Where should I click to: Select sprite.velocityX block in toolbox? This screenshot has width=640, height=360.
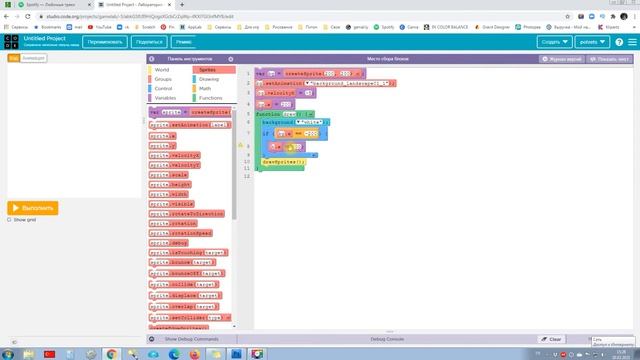coord(175,155)
